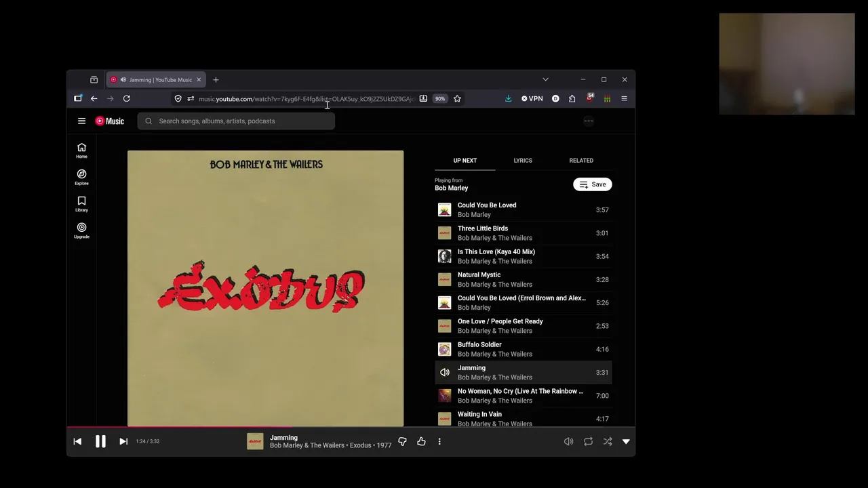Focus the search songs, albums, artists field

click(236, 121)
